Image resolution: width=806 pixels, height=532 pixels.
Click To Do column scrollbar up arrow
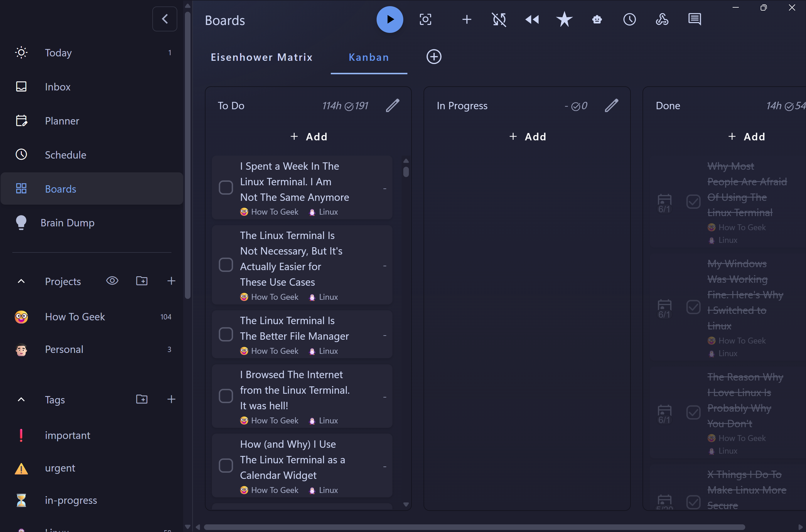(x=406, y=161)
